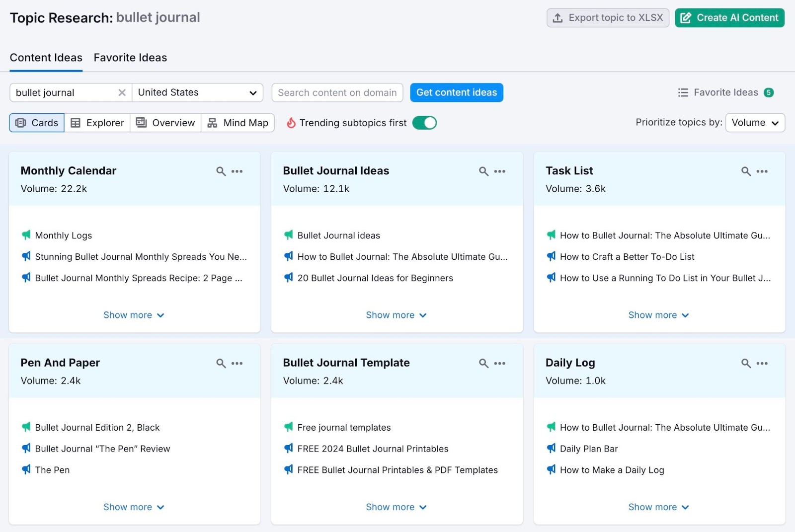Viewport: 795px width, 532px height.
Task: Select the Content Ideas tab
Action: coord(46,58)
